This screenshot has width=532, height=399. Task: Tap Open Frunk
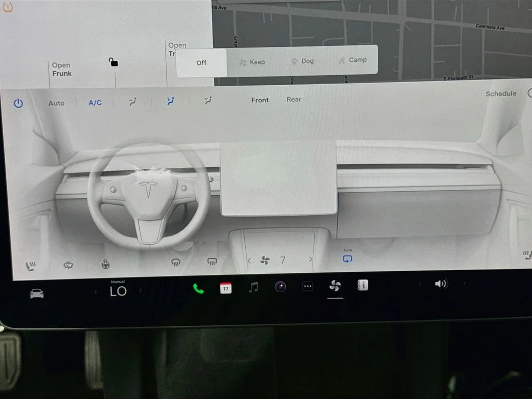pos(62,69)
